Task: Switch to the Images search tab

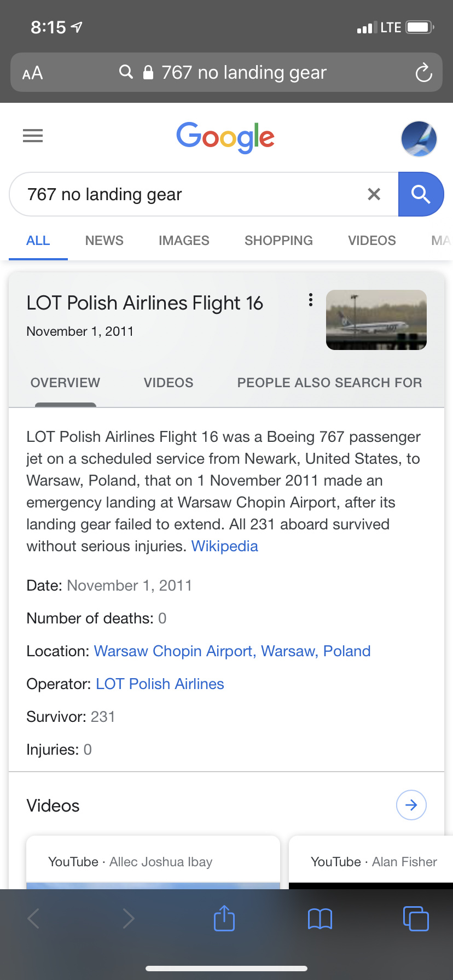Action: coord(184,241)
